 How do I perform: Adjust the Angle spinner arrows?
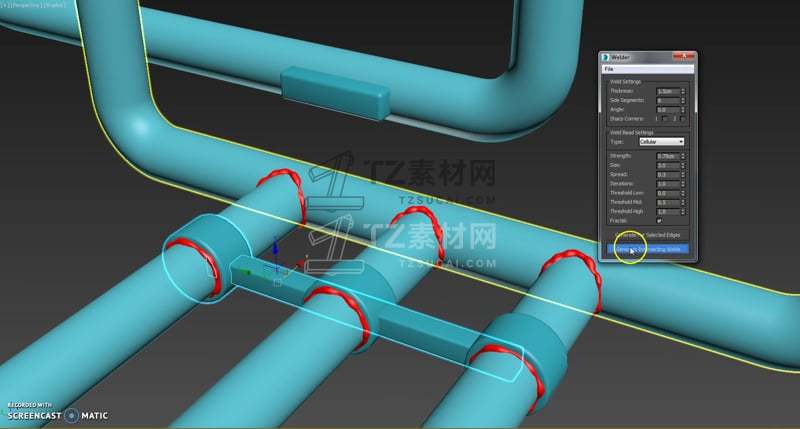click(x=683, y=110)
